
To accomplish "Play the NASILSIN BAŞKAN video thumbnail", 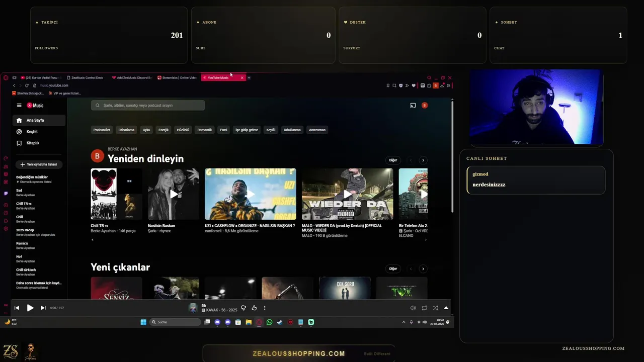I will [251, 194].
